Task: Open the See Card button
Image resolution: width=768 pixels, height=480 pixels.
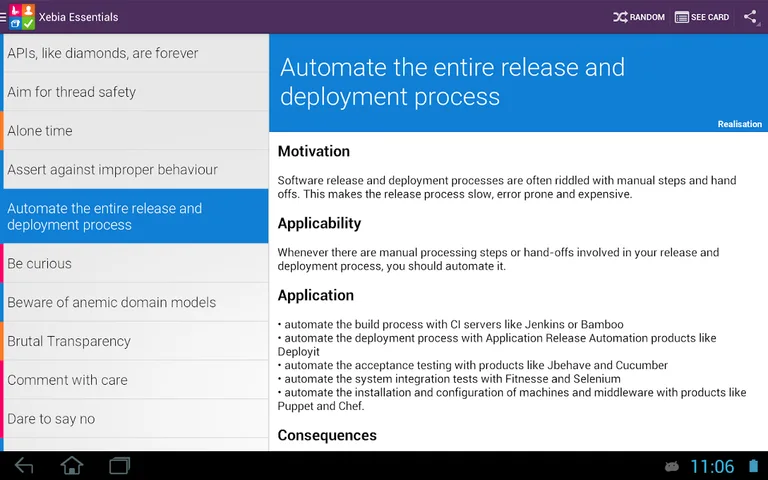Action: point(702,17)
